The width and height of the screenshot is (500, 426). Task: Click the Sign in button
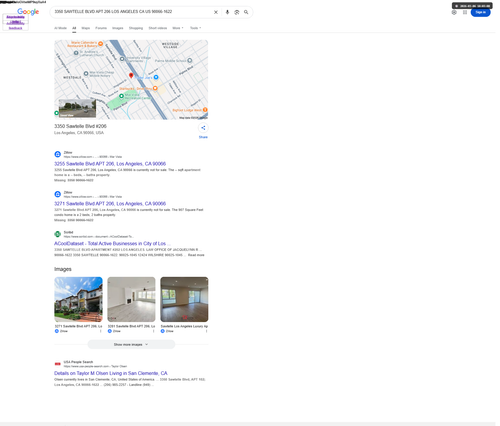pos(480,12)
